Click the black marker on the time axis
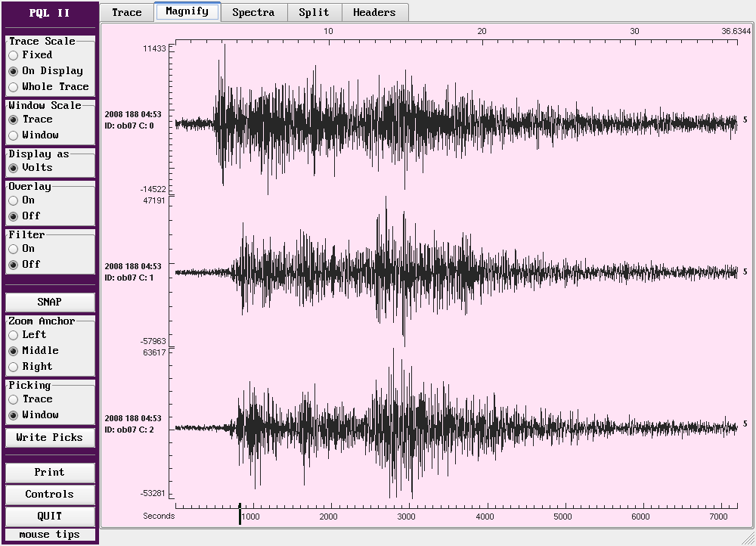756x546 pixels. pyautogui.click(x=240, y=514)
